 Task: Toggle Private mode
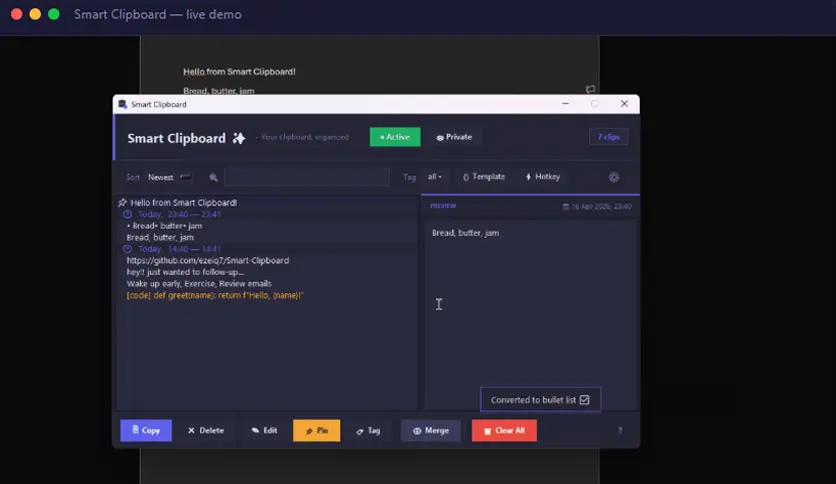pyautogui.click(x=454, y=137)
